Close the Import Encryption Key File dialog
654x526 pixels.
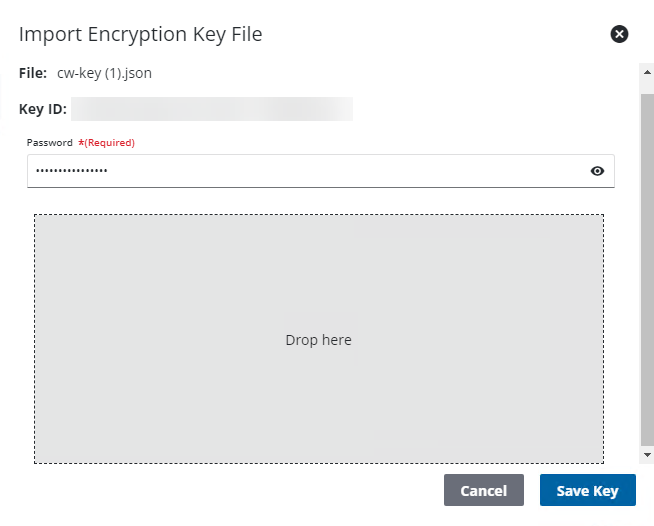(x=619, y=34)
